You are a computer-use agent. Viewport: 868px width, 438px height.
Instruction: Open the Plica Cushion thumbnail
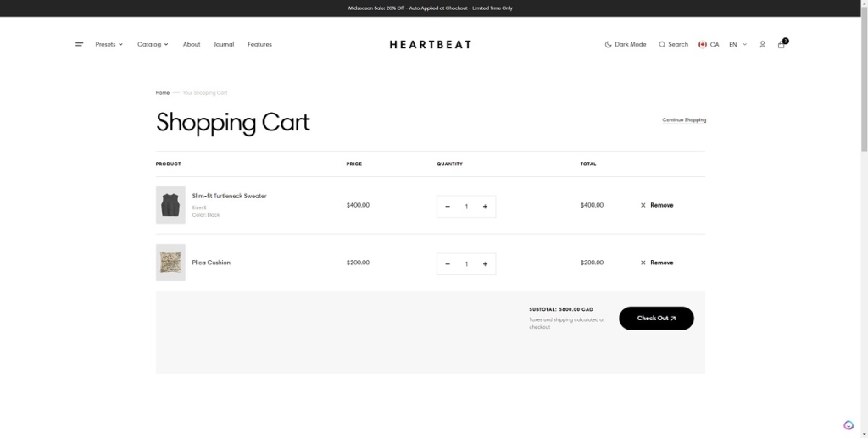[x=170, y=263]
